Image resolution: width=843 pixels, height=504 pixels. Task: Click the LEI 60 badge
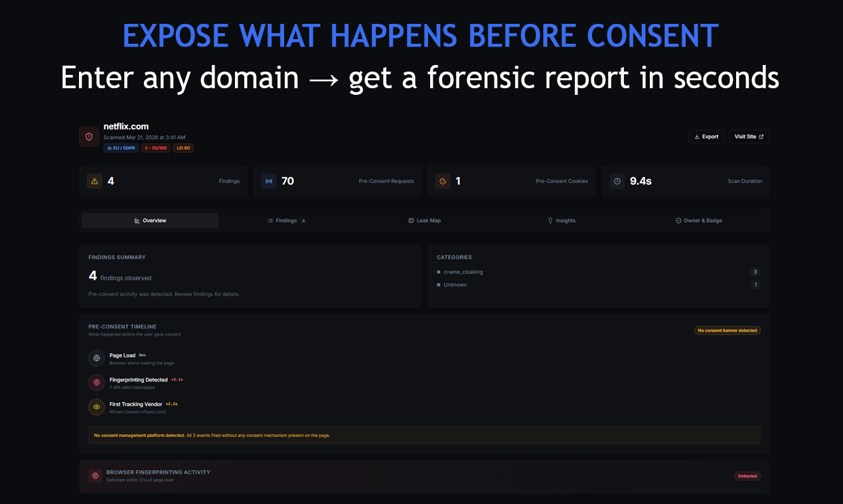point(183,149)
